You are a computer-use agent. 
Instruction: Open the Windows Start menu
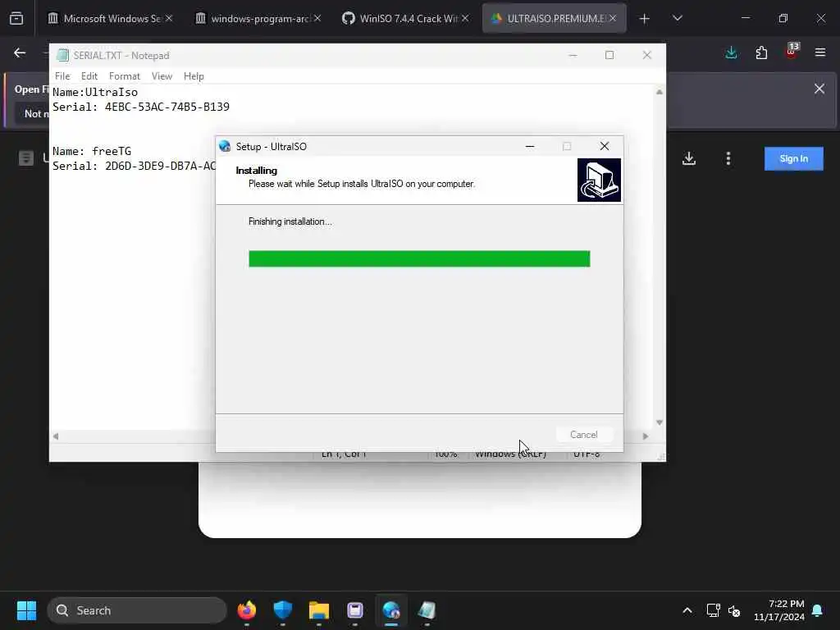pyautogui.click(x=26, y=610)
